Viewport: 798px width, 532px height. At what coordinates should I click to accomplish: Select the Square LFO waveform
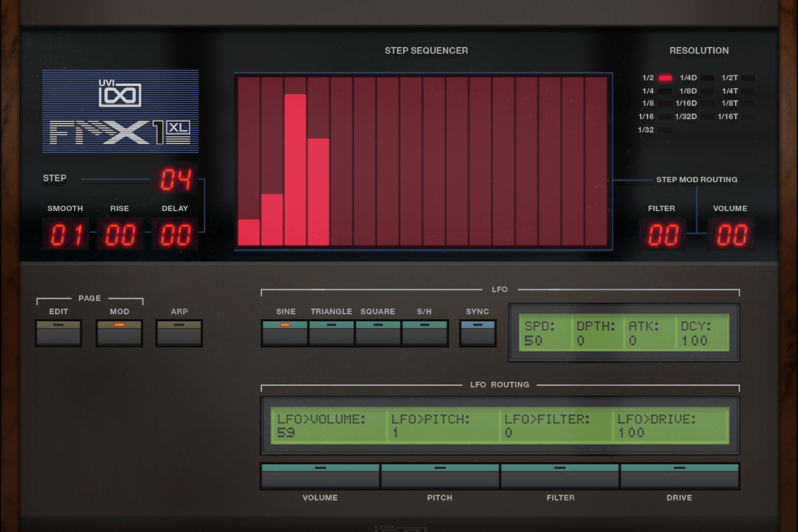[378, 333]
